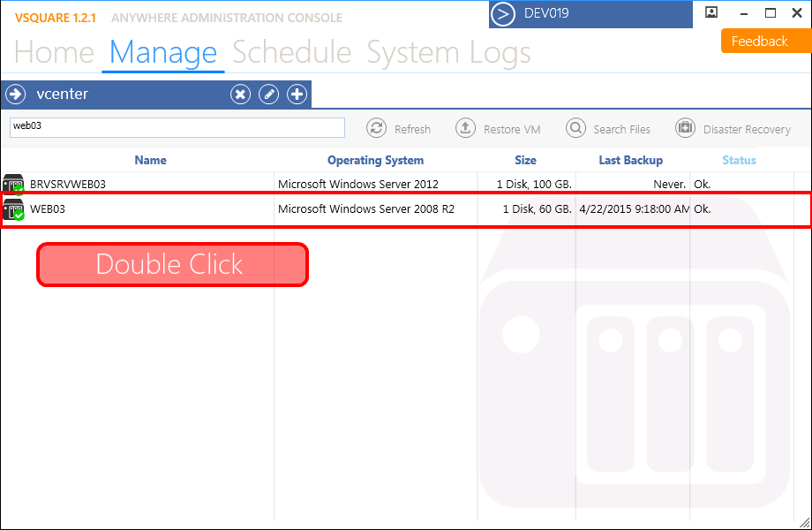Sort by the Name column header
The height and width of the screenshot is (530, 812).
[x=150, y=160]
